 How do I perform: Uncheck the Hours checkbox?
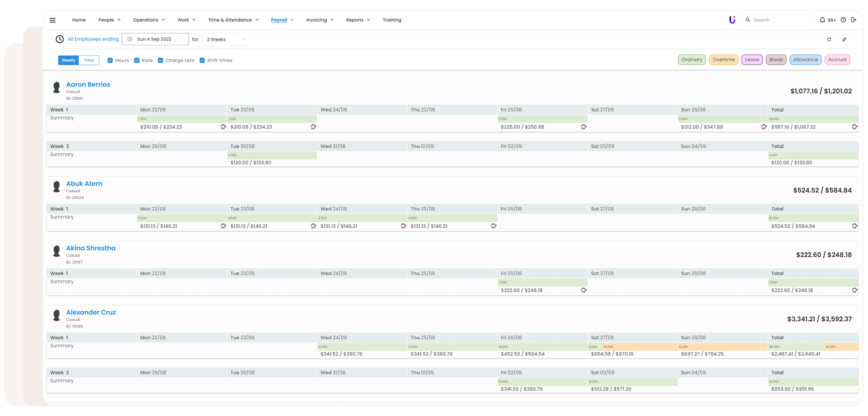[110, 61]
